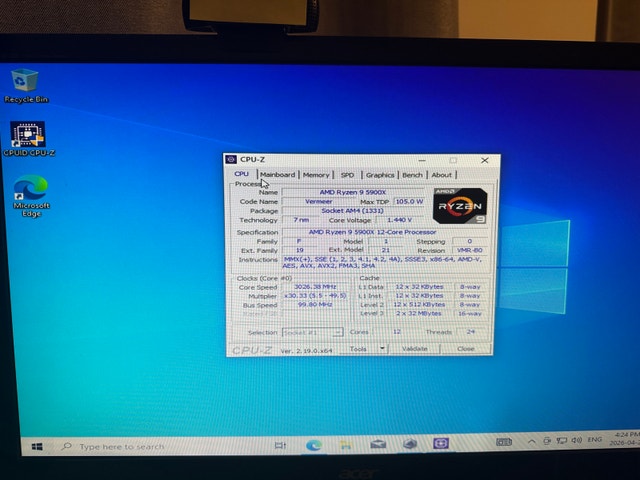This screenshot has width=640, height=480.
Task: Open Task View from the taskbar
Action: (x=280, y=445)
